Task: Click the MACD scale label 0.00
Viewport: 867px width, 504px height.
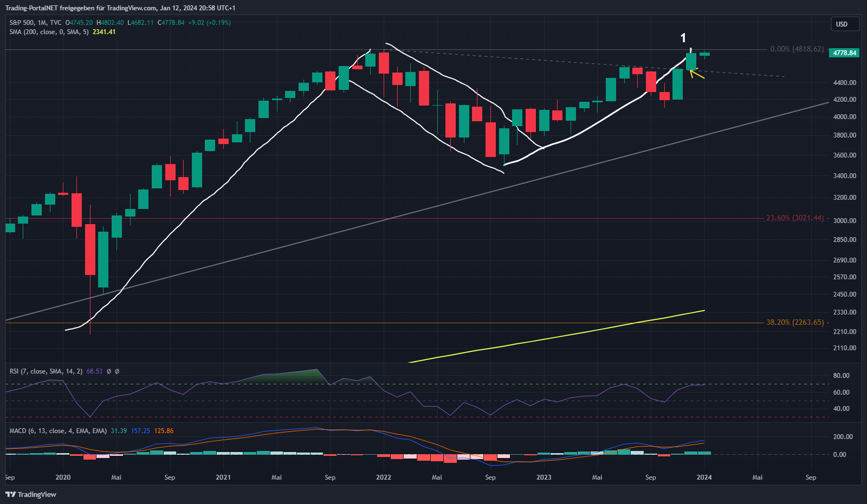Action: click(x=839, y=455)
